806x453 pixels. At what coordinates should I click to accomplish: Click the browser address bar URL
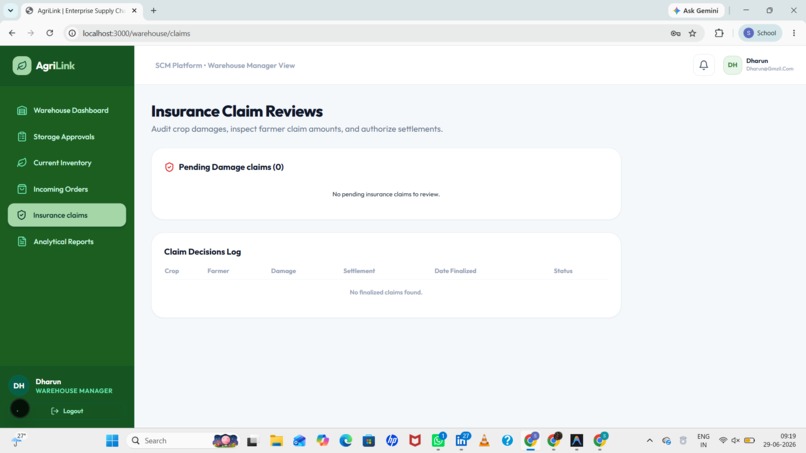coord(136,33)
